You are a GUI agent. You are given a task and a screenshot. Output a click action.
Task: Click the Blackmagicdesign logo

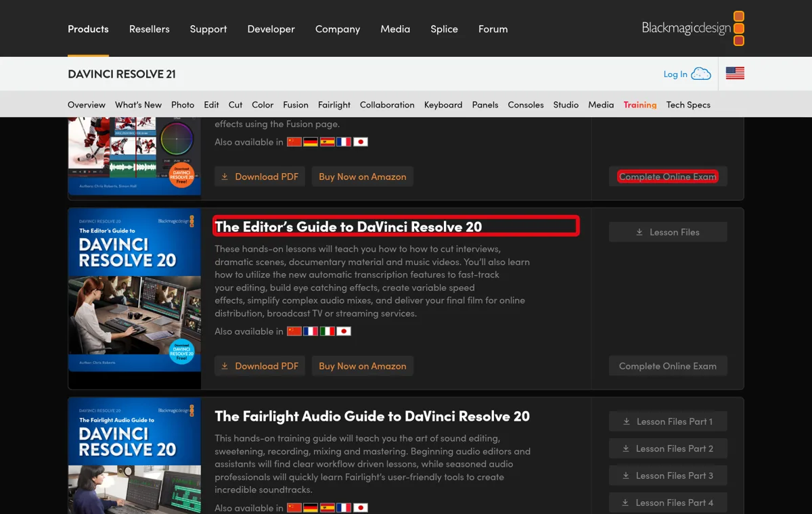tap(693, 28)
